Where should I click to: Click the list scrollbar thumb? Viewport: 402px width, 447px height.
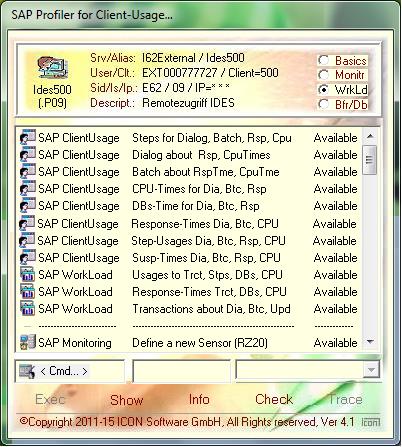pyautogui.click(x=370, y=160)
